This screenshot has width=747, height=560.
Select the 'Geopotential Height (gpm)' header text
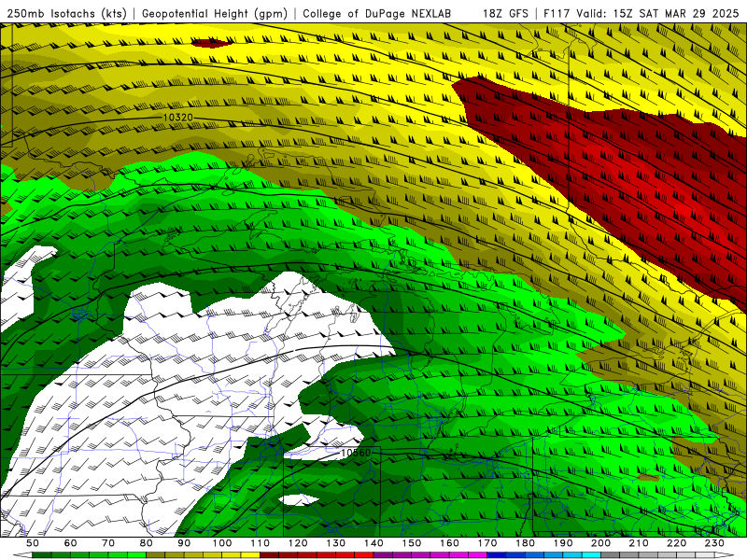215,14
